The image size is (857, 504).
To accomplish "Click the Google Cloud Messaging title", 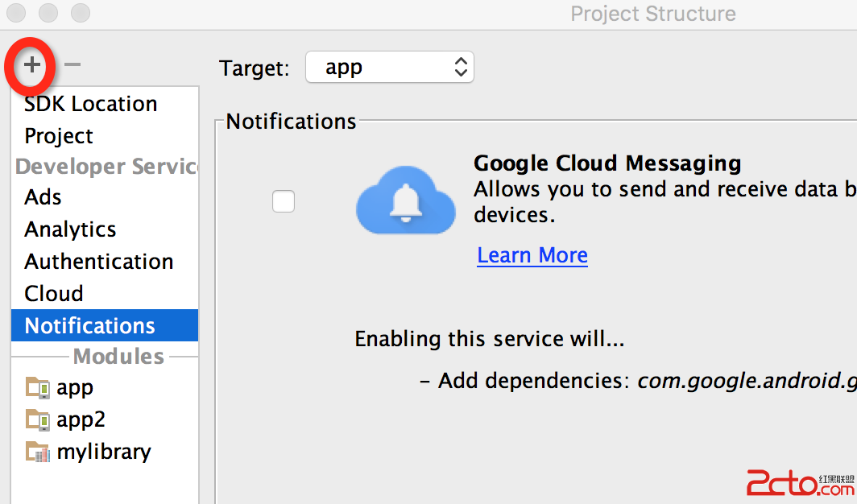I will 607,163.
